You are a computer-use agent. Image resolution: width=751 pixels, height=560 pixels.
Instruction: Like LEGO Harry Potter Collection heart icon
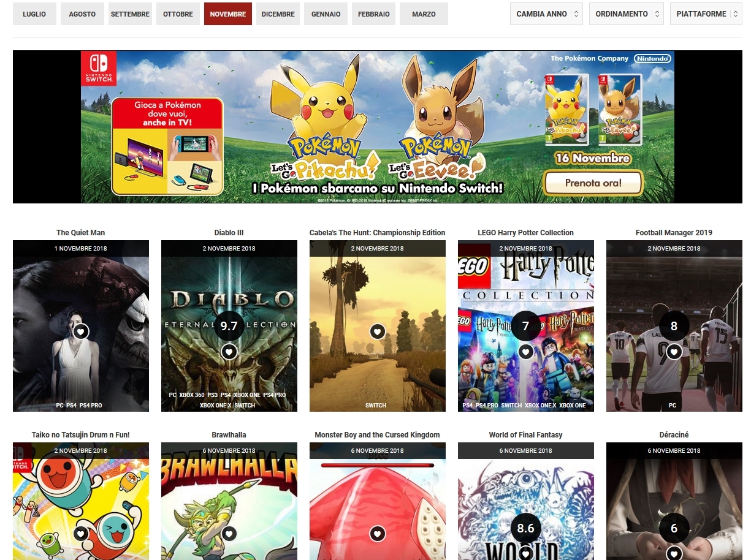click(x=526, y=352)
